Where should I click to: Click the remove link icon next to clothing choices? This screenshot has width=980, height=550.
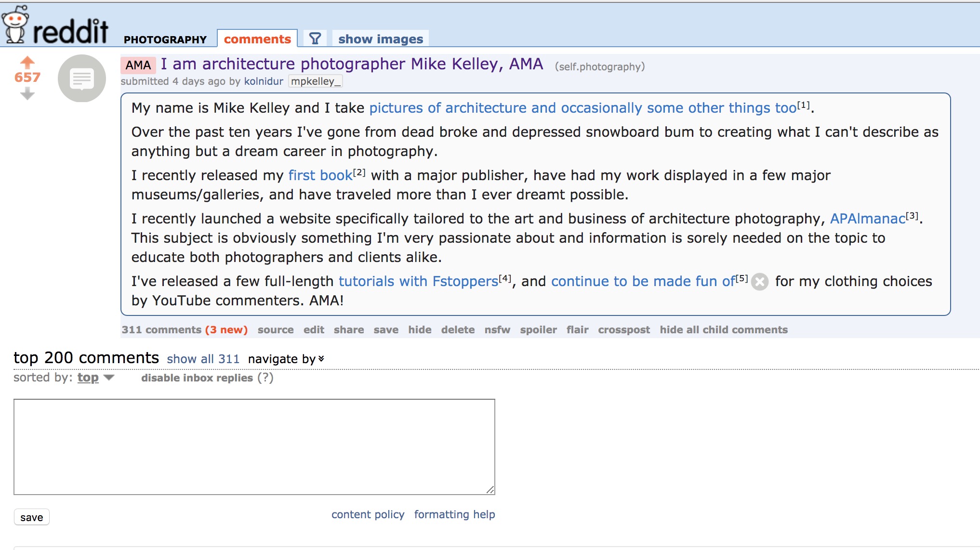tap(761, 281)
